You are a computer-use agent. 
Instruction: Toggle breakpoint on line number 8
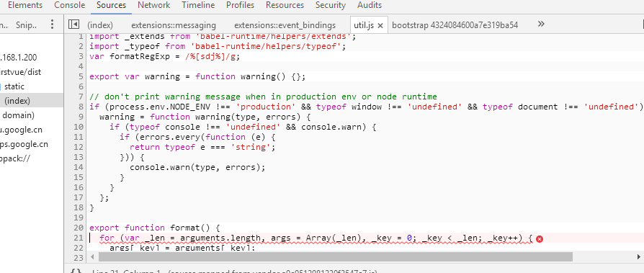point(81,107)
